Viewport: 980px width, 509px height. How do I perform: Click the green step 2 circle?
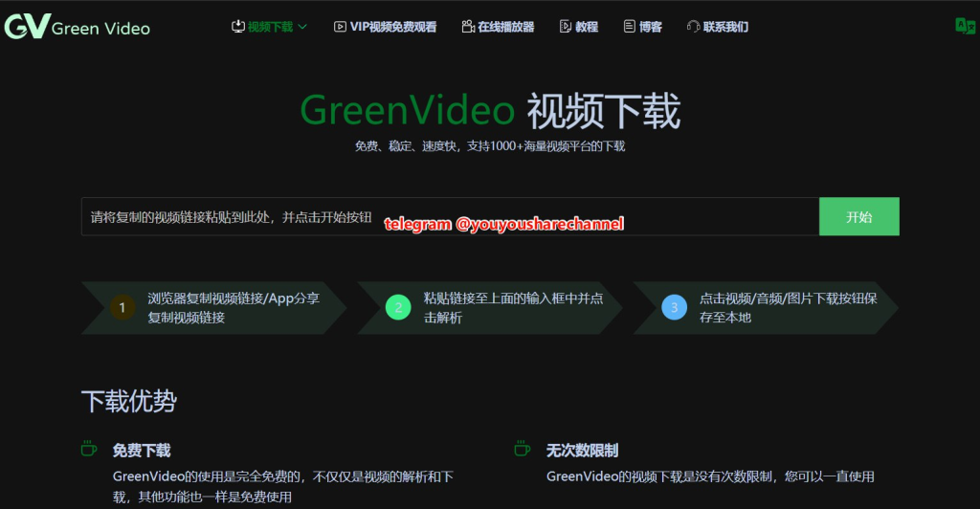point(398,307)
